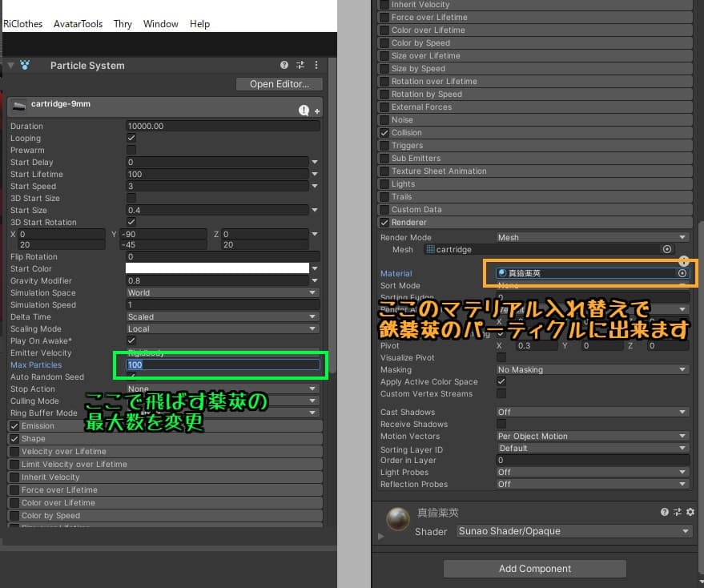Enable the Prewarm checkbox
The width and height of the screenshot is (704, 588).
131,150
